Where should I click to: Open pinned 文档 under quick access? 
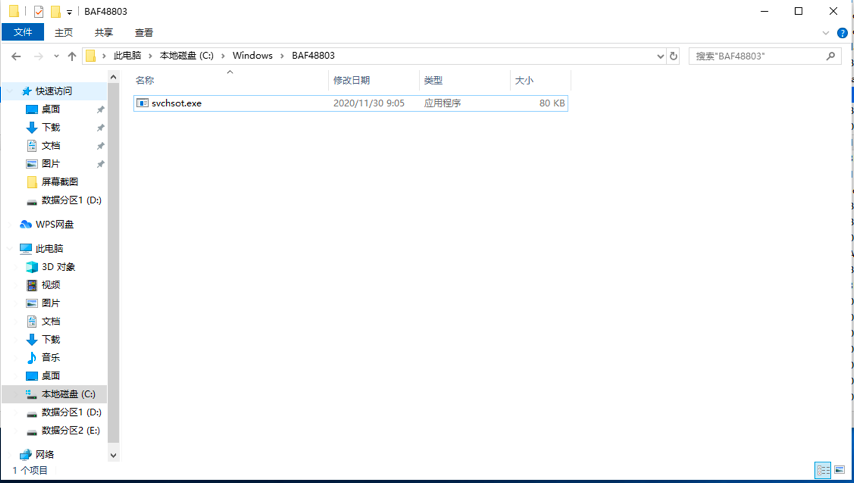[51, 146]
